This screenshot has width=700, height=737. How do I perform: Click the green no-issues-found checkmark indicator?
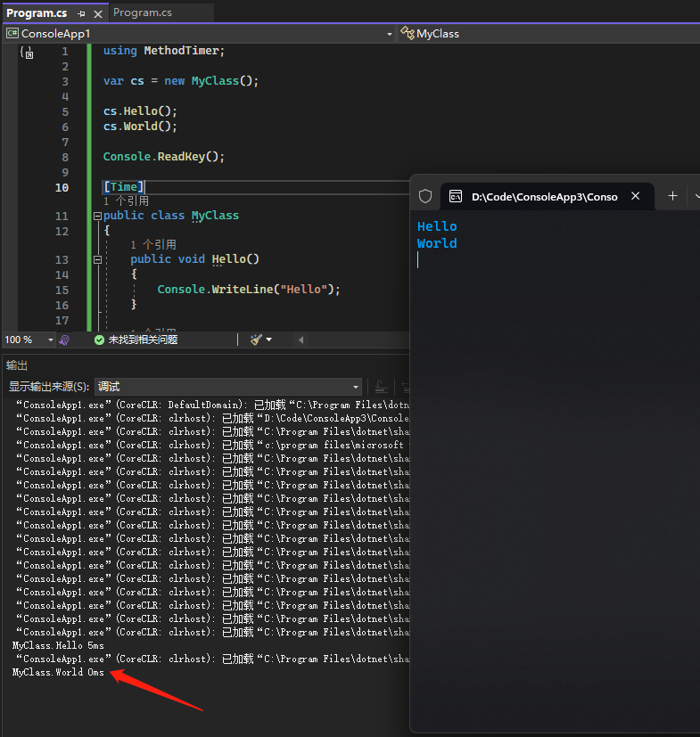coord(99,340)
